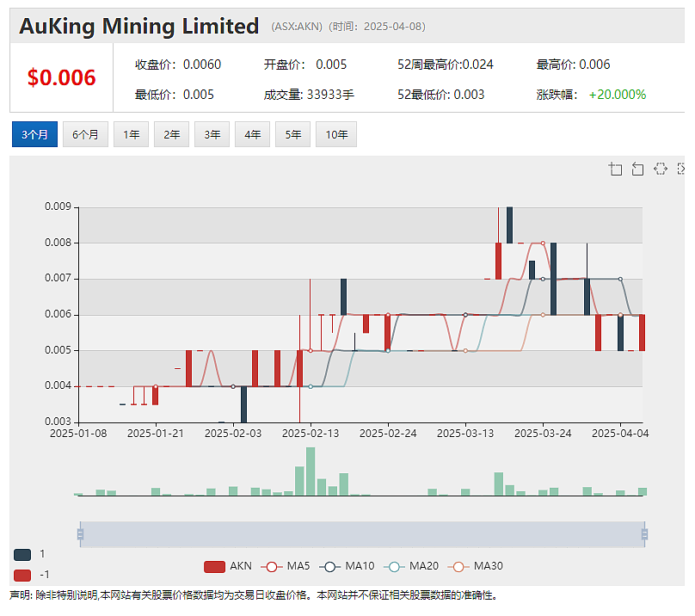
Task: Hide the MA10 line via legend
Action: [x=347, y=566]
